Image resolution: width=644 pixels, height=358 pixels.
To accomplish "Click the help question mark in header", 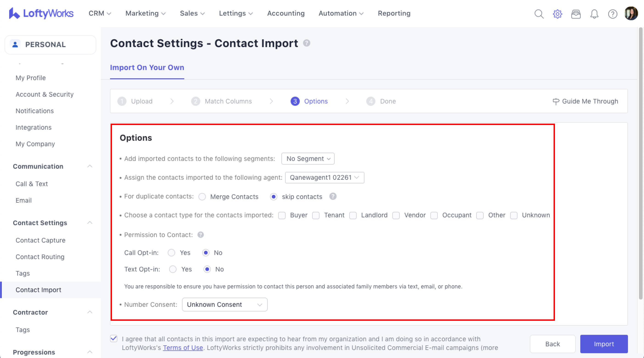I will click(x=613, y=14).
